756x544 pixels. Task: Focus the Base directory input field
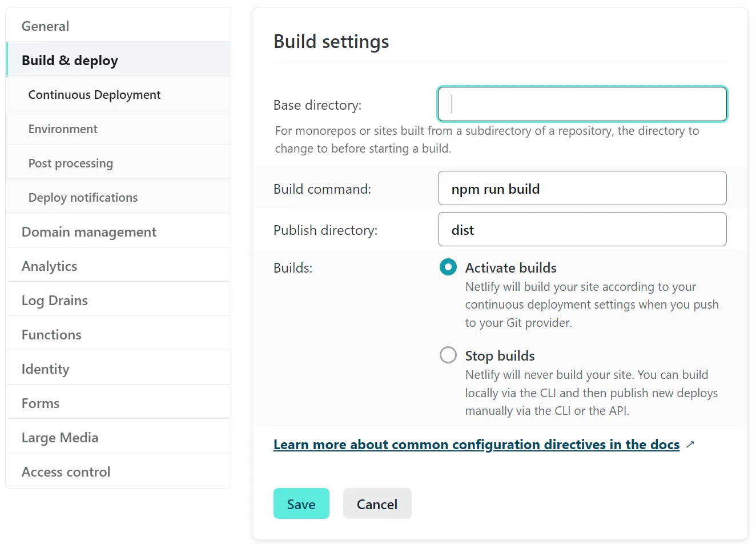tap(582, 104)
